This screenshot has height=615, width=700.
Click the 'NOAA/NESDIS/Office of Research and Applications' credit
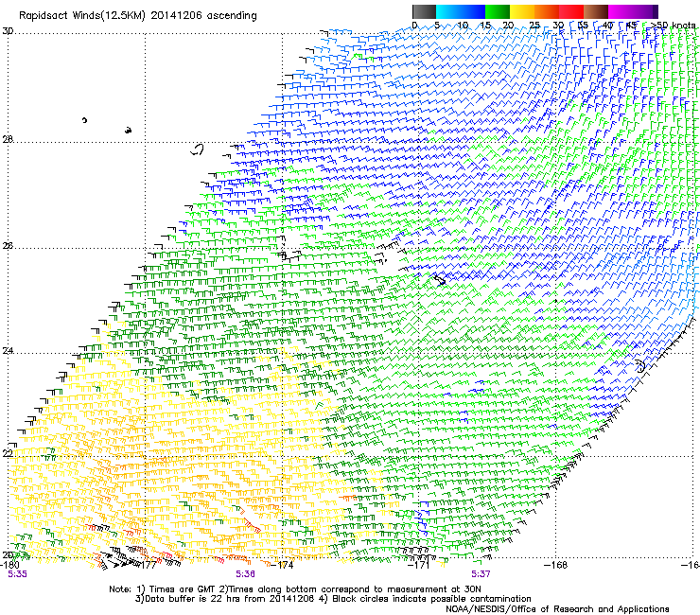(x=557, y=609)
